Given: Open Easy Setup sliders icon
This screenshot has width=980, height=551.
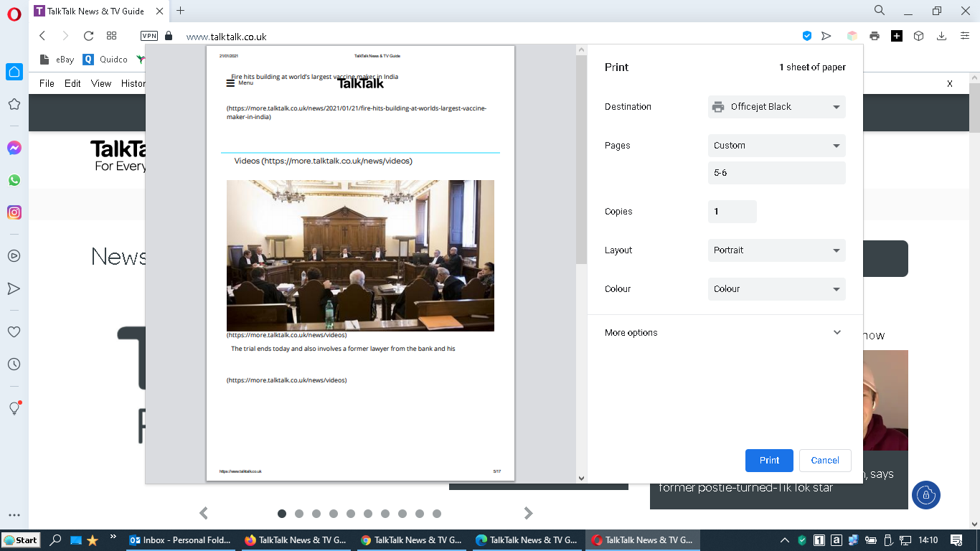Looking at the screenshot, I should coord(965,36).
